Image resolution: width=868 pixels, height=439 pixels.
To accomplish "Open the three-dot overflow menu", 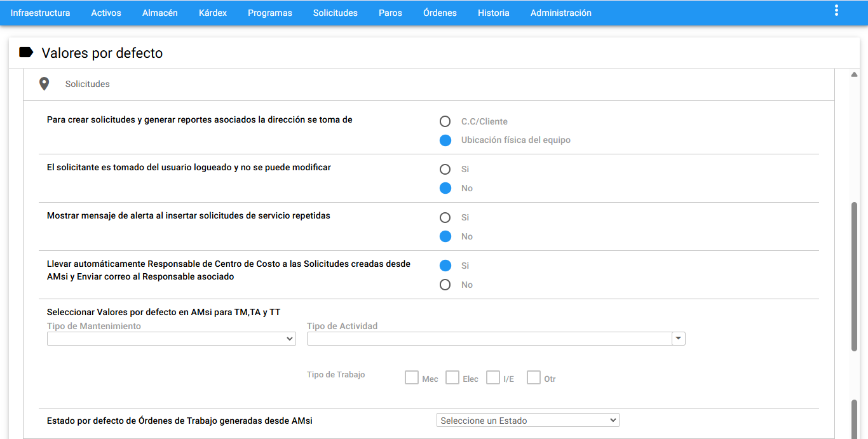I will pyautogui.click(x=836, y=10).
